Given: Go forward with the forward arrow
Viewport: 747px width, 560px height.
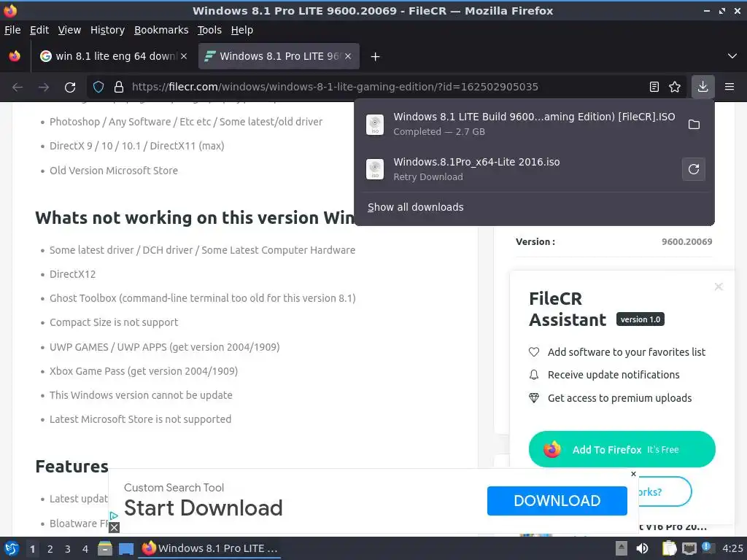Looking at the screenshot, I should (44, 87).
